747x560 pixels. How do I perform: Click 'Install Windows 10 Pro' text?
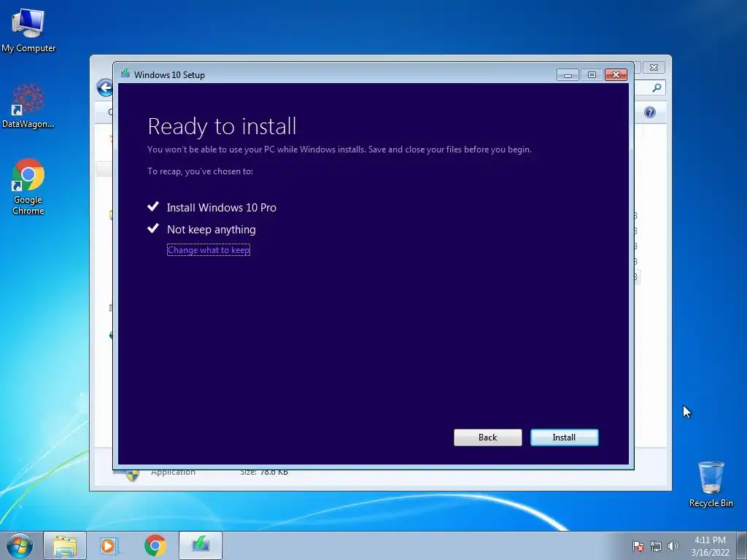click(222, 208)
